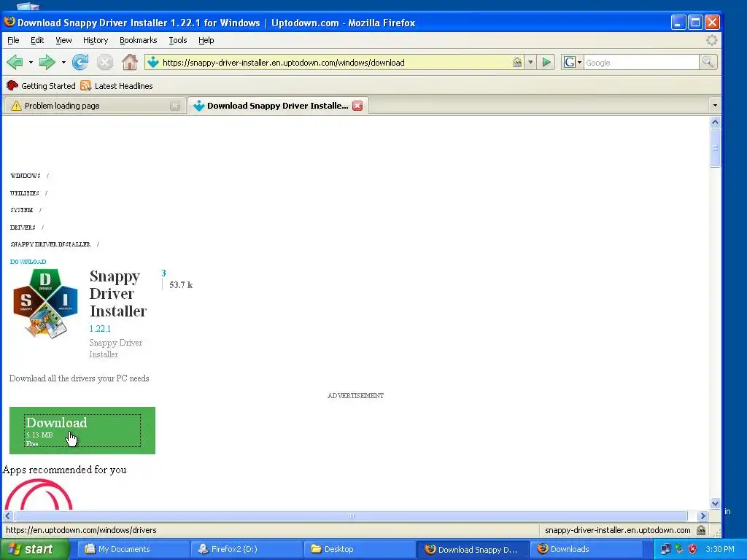Image resolution: width=747 pixels, height=560 pixels.
Task: Switch to Firefox2 (D:) taskbar window
Action: 245,549
